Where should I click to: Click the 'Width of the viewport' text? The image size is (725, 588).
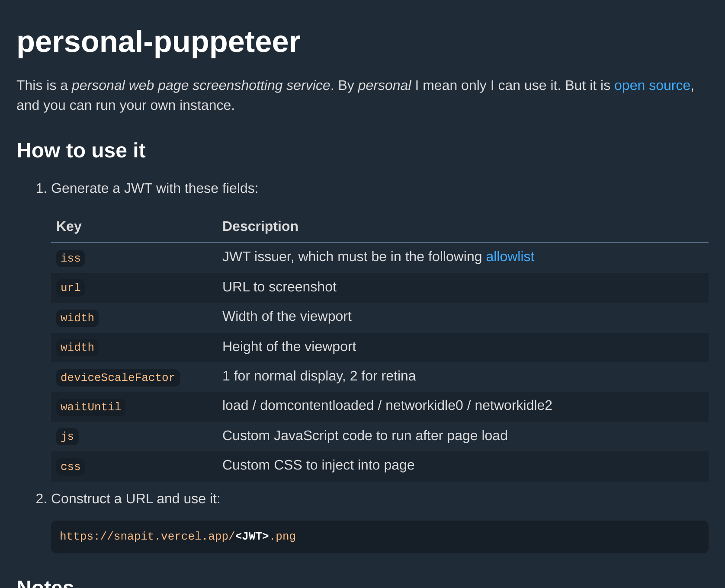click(x=287, y=316)
